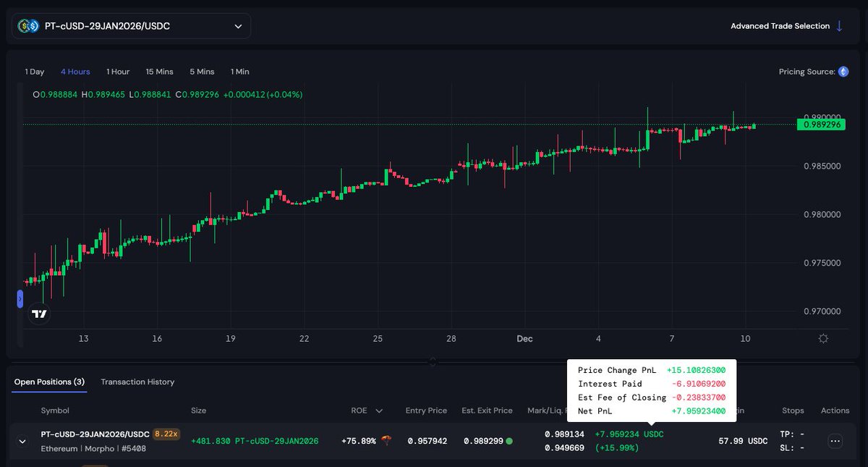Select the 4 Hours timeframe
This screenshot has height=467, width=868.
75,72
